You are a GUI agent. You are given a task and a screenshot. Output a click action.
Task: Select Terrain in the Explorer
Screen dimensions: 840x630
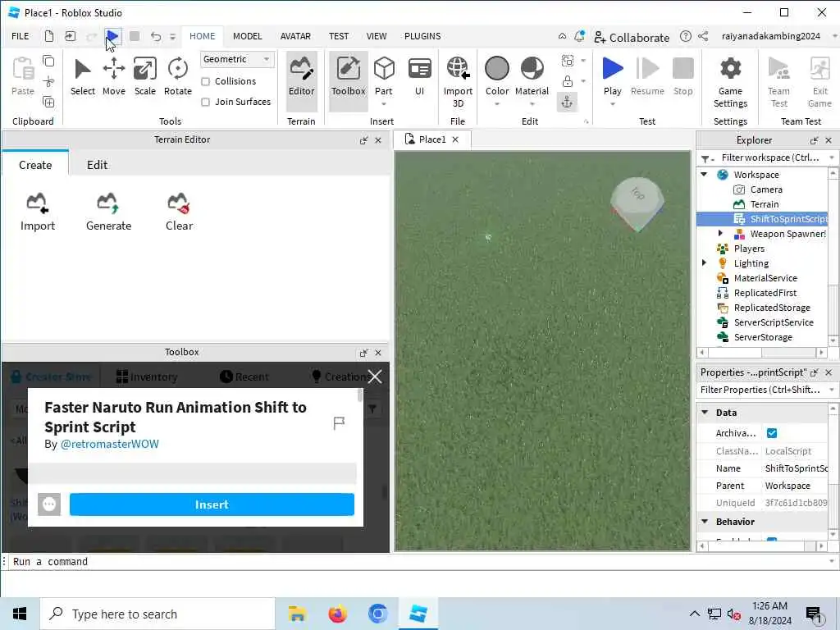[765, 204]
